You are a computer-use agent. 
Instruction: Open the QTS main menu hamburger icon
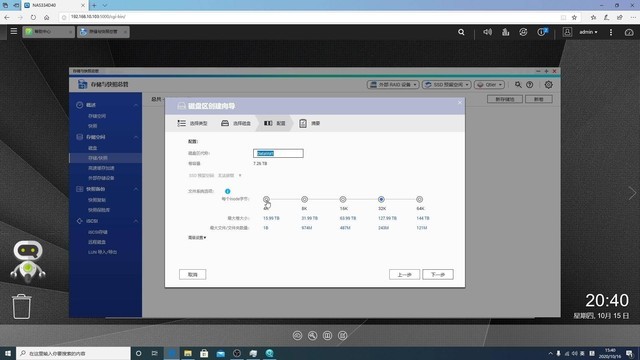14,31
